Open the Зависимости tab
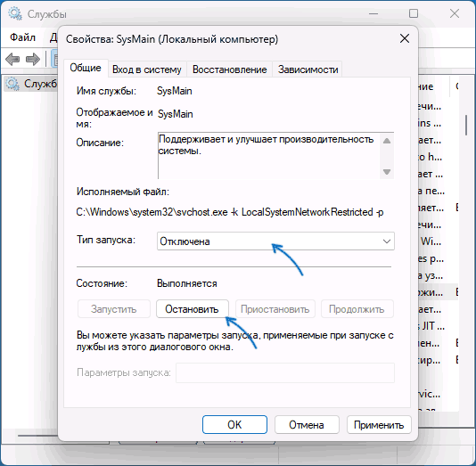This screenshot has height=466, width=476. pyautogui.click(x=308, y=69)
